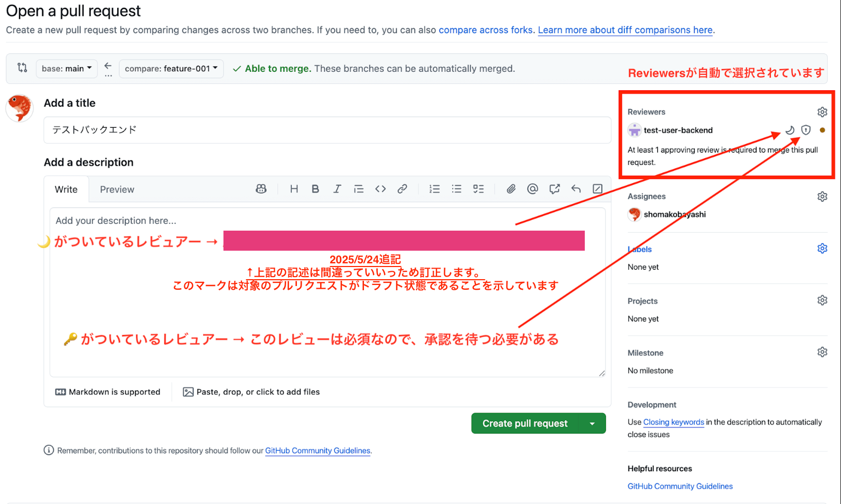Toggle bold formatting in description editor

(x=315, y=189)
